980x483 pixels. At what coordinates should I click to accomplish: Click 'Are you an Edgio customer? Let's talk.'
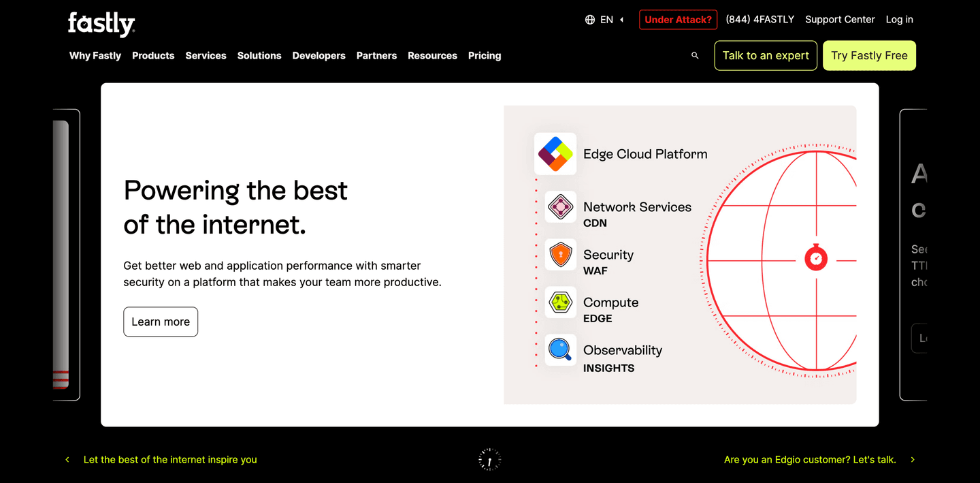click(810, 460)
